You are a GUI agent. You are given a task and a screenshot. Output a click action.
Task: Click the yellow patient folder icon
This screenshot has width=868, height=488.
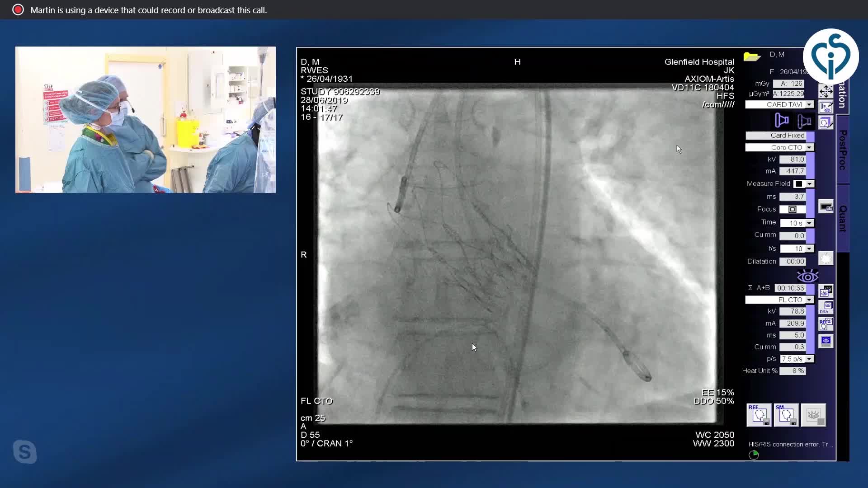[752, 57]
